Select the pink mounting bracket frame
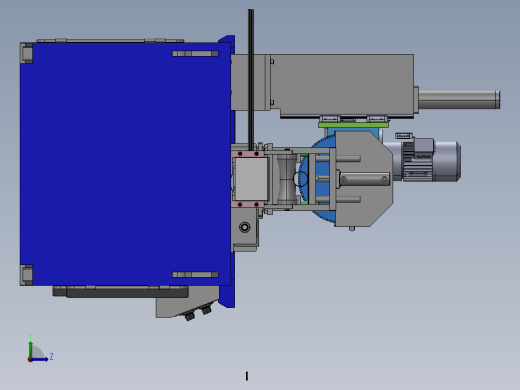Screen dimensions: 520x390 pos(248,179)
